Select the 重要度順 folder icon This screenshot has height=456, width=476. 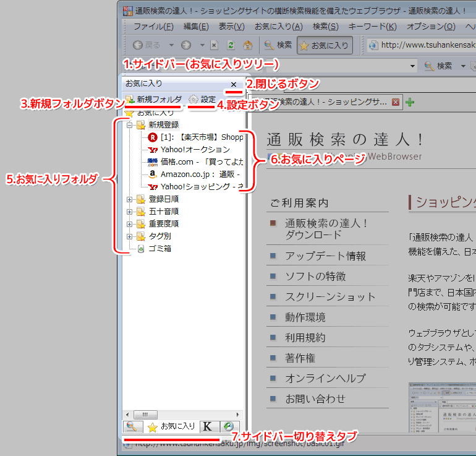coord(141,224)
